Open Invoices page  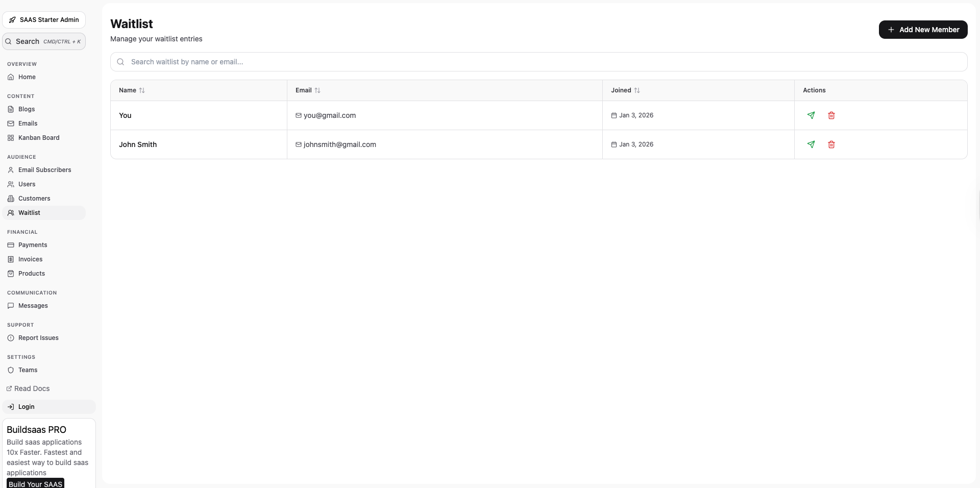click(x=44, y=259)
